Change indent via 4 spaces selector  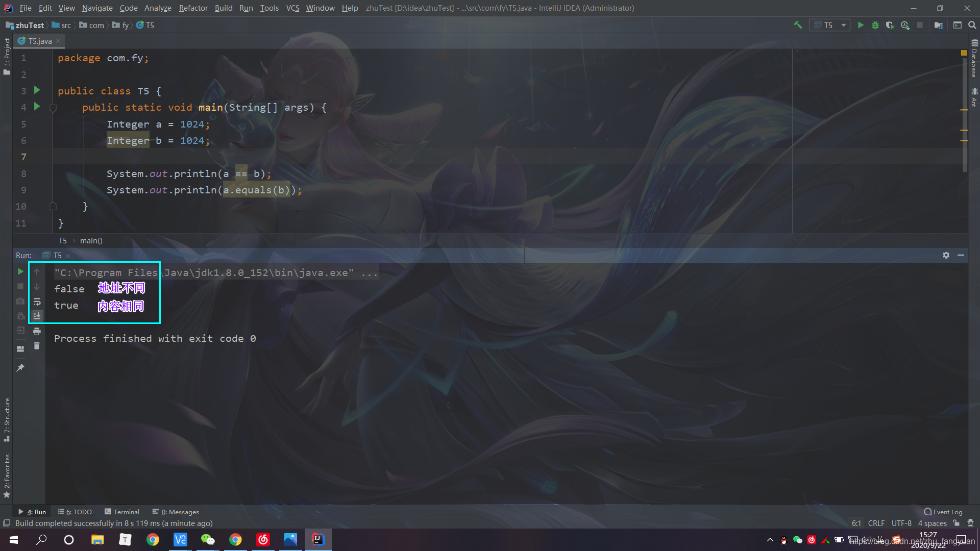coord(933,523)
